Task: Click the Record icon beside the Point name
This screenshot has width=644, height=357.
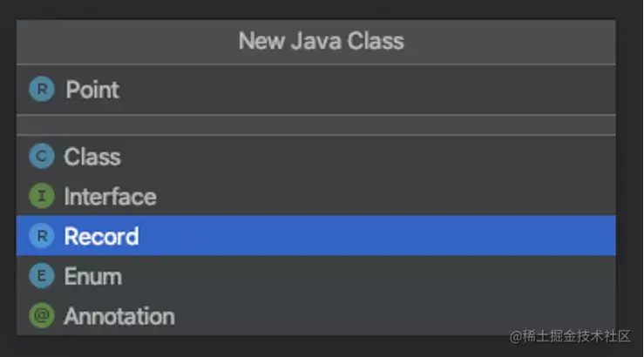Action: pyautogui.click(x=42, y=89)
